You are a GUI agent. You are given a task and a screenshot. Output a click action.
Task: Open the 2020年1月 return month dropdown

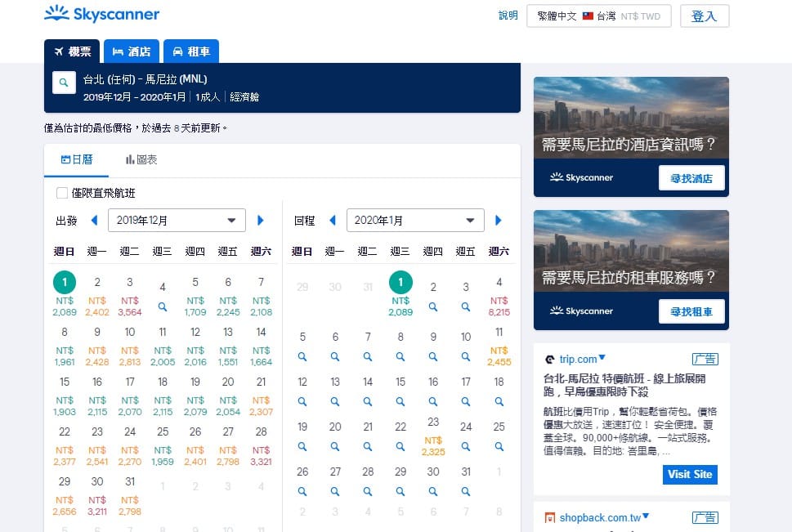coord(415,221)
